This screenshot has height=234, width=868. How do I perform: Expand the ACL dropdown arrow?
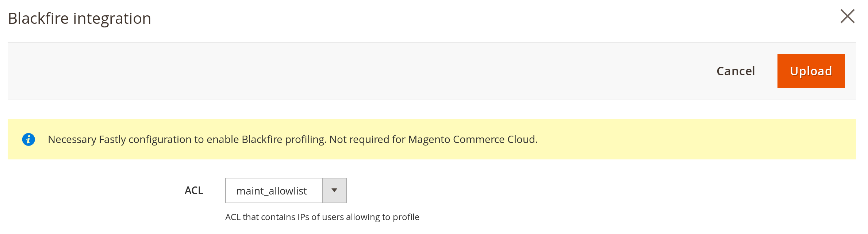point(334,190)
